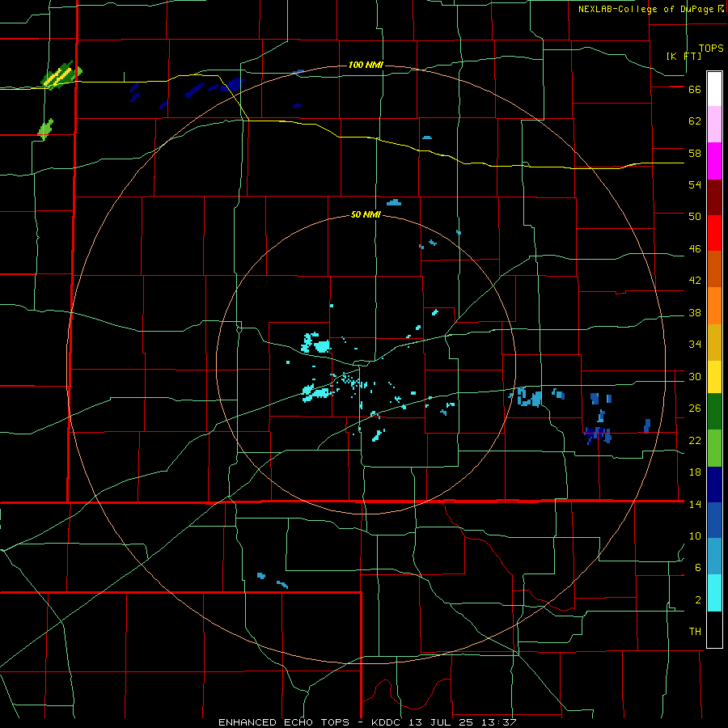
Task: Click the gold swatch between 38 and 34
Action: (x=714, y=342)
